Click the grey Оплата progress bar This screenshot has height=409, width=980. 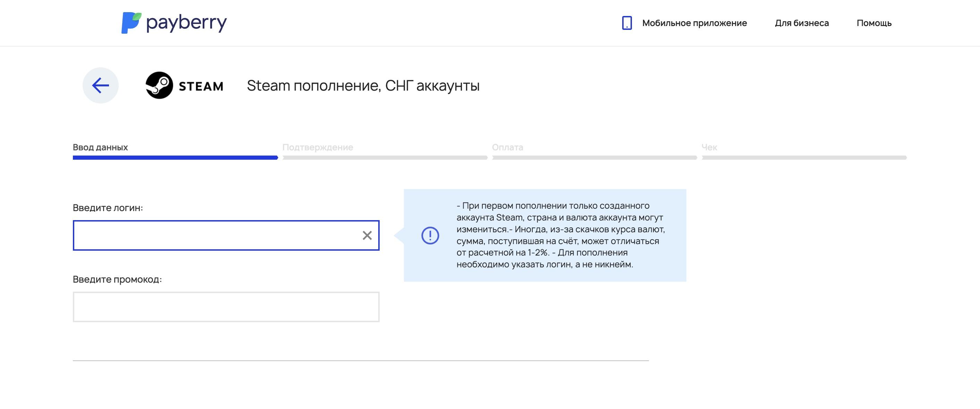[x=594, y=158]
